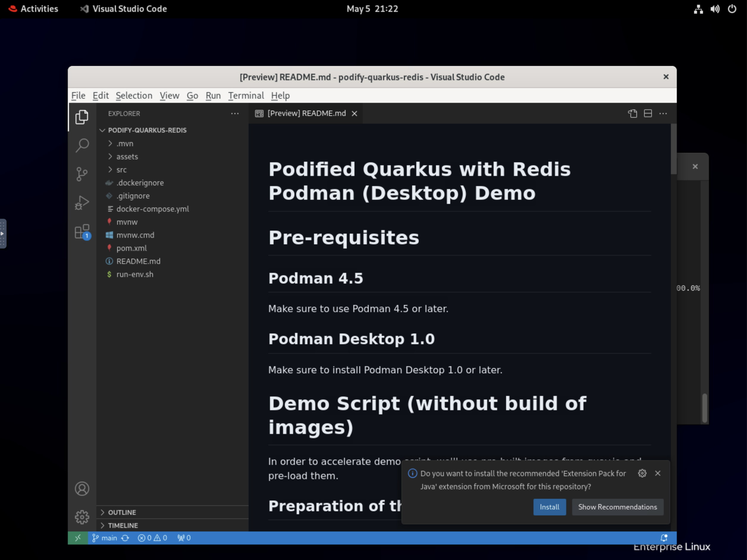Open the Search view in activity bar

[82, 145]
